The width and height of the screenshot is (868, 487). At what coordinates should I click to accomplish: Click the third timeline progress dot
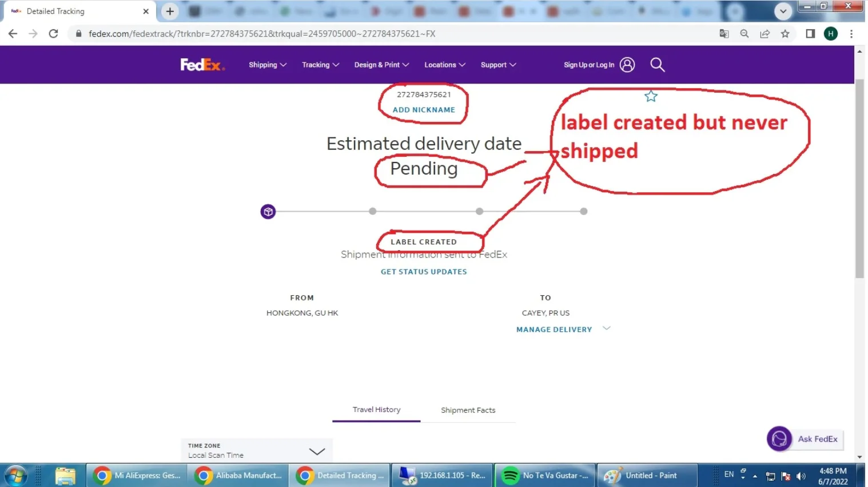(x=480, y=211)
